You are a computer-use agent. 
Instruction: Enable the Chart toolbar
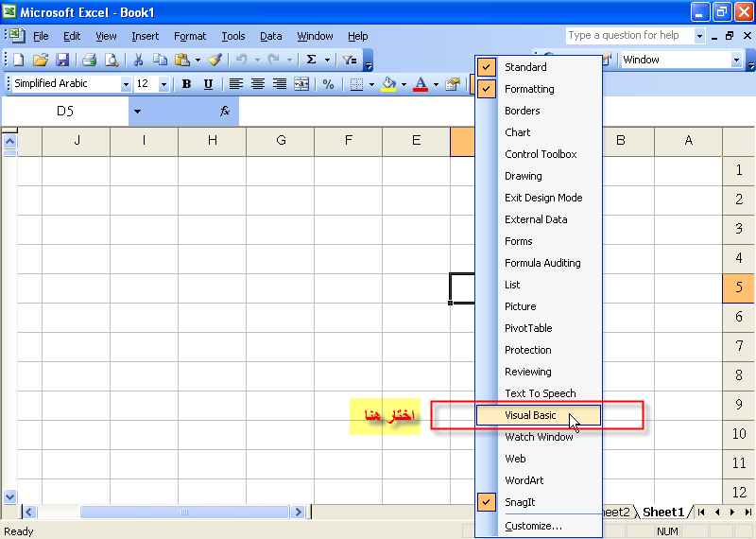(x=538, y=132)
